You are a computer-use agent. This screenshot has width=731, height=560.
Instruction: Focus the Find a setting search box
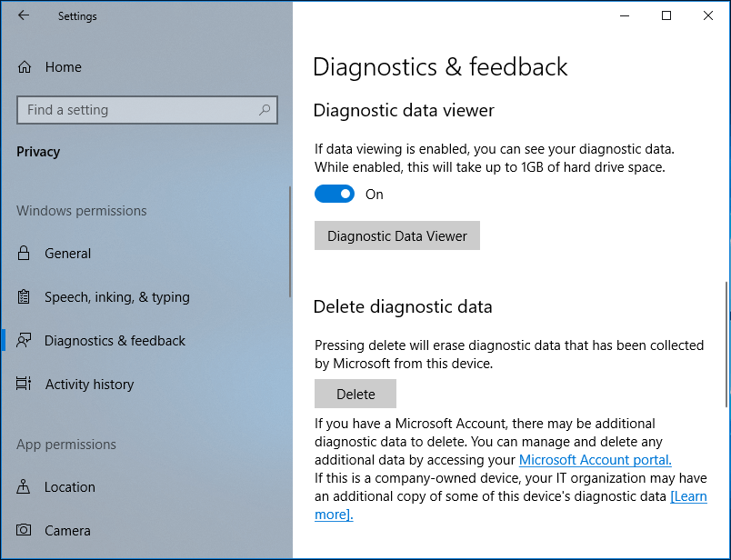pyautogui.click(x=136, y=110)
